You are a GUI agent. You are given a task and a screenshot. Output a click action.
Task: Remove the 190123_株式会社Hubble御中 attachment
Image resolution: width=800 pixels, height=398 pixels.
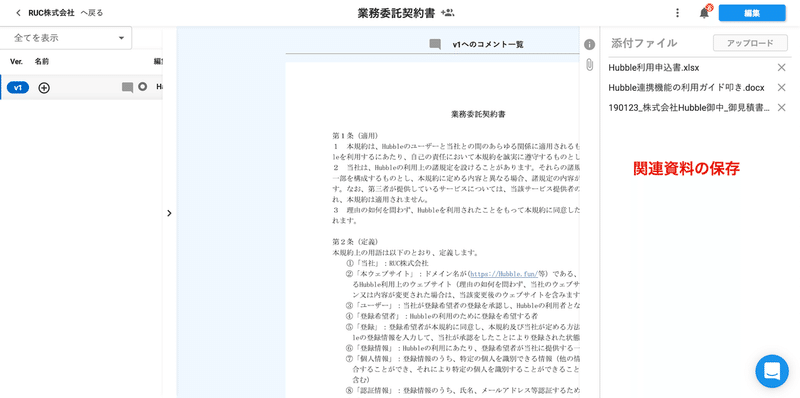click(x=781, y=108)
